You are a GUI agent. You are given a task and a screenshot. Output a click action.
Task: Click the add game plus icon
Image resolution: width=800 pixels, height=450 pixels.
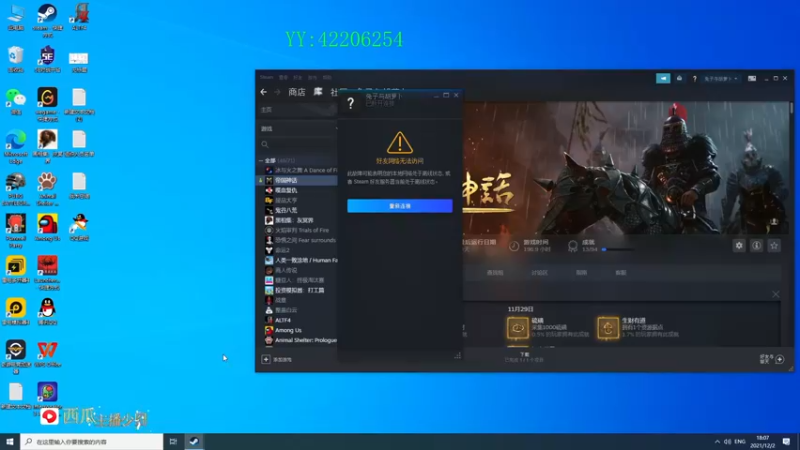click(266, 359)
